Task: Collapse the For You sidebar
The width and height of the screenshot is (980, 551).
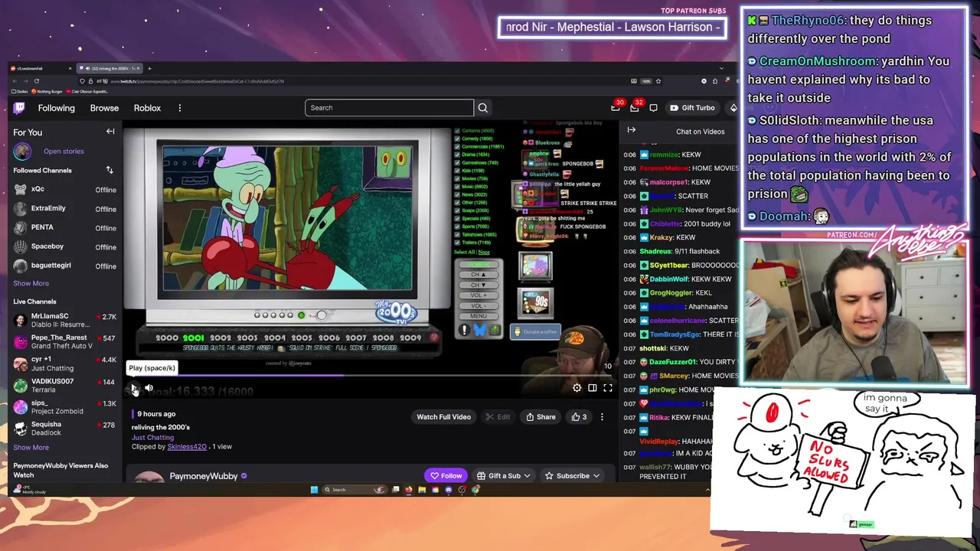Action: pyautogui.click(x=110, y=132)
